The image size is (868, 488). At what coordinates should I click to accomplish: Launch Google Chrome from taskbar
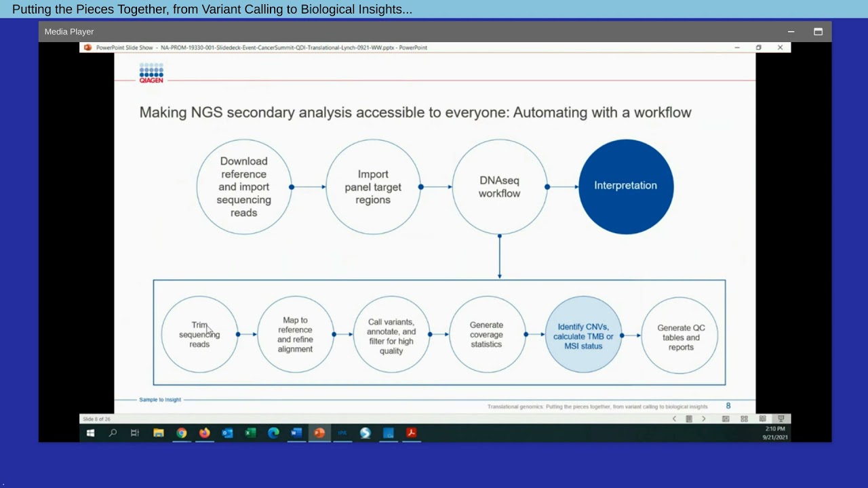point(182,433)
